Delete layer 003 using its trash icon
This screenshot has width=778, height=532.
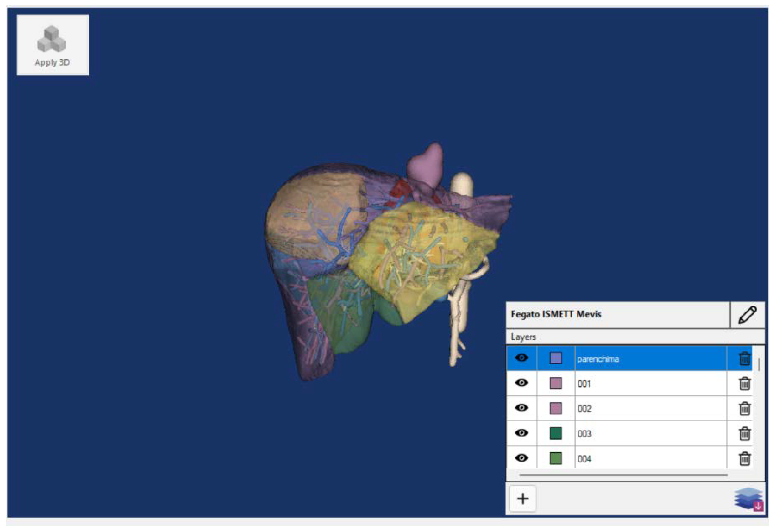tap(744, 434)
